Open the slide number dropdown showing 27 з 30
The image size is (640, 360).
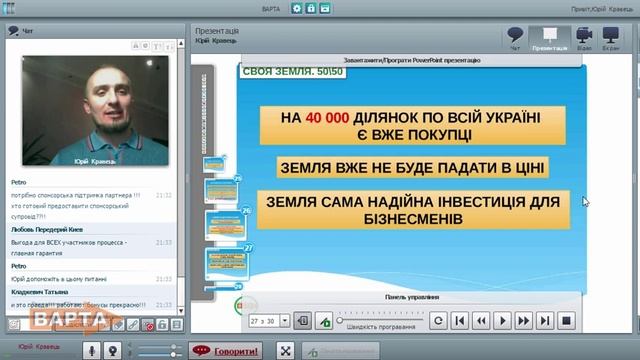click(285, 321)
